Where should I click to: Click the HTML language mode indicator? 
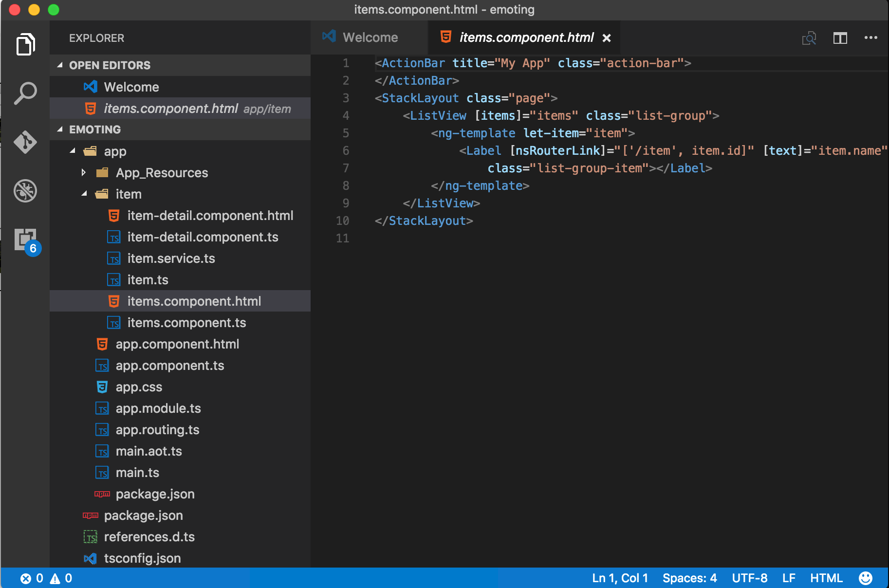[x=826, y=578]
